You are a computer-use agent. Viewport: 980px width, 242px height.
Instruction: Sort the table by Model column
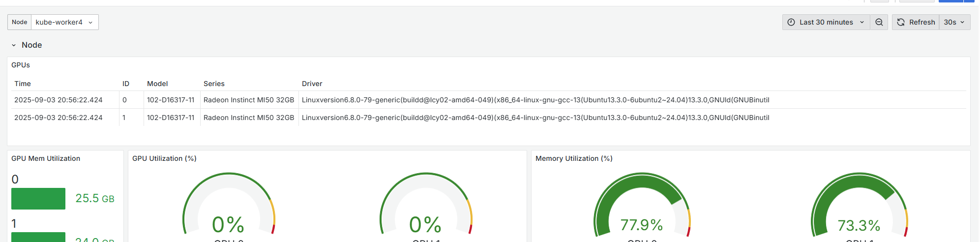click(157, 84)
